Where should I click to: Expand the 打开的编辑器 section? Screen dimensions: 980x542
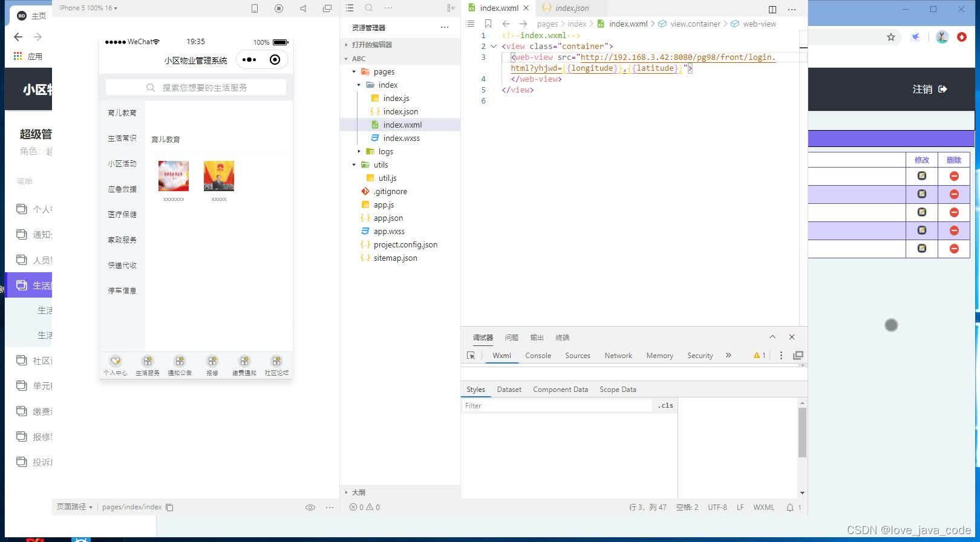tap(371, 45)
